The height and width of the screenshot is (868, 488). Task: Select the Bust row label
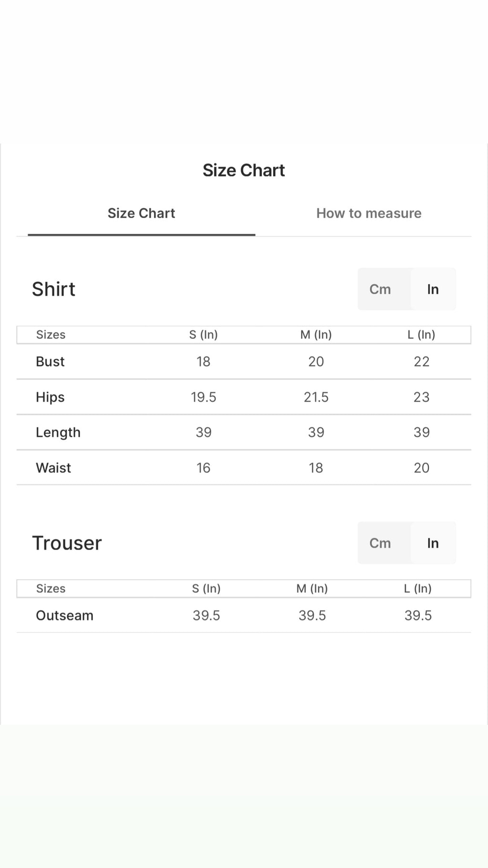click(50, 362)
